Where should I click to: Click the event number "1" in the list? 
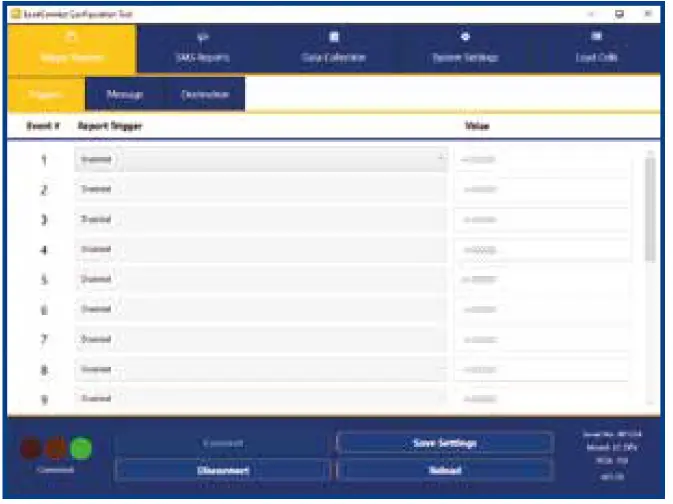click(44, 160)
